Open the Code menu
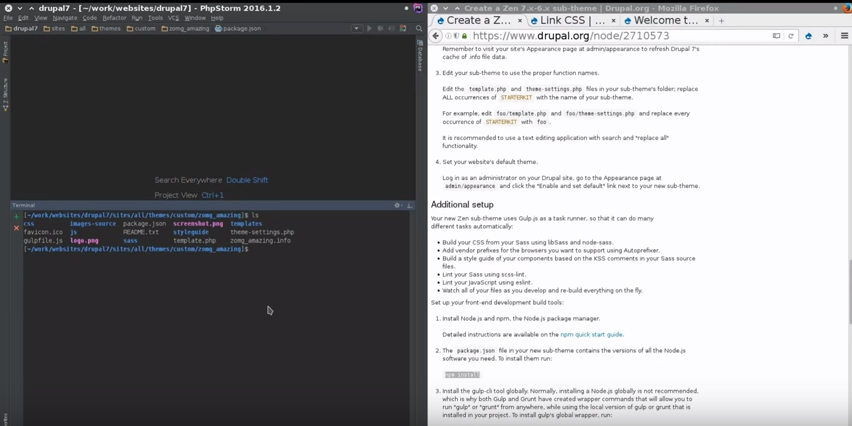Screen dimensions: 852x426 (x=90, y=18)
